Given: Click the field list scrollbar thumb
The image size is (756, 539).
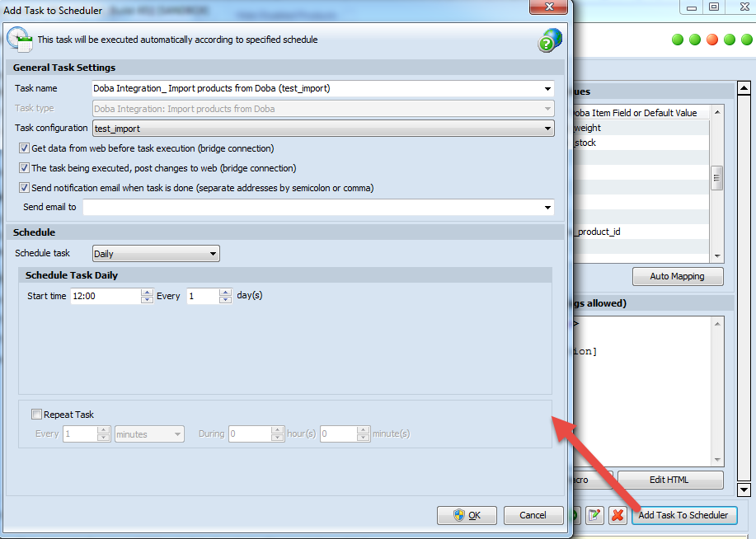Looking at the screenshot, I should coord(717,178).
